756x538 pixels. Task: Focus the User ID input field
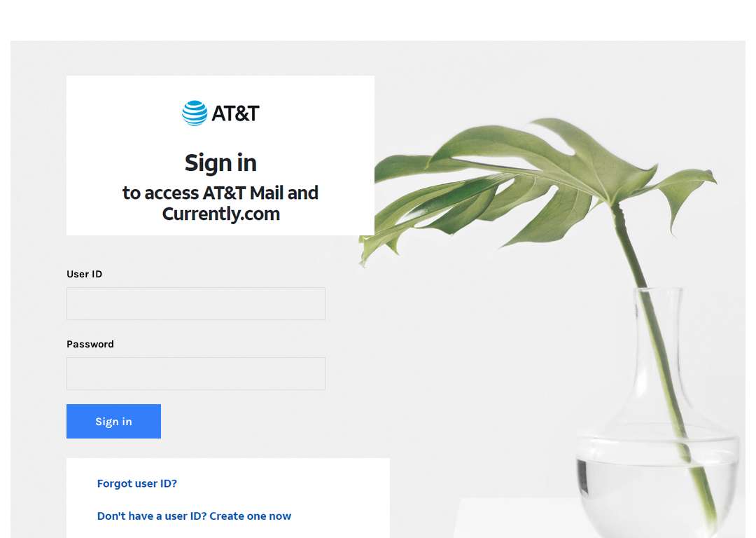(x=196, y=303)
